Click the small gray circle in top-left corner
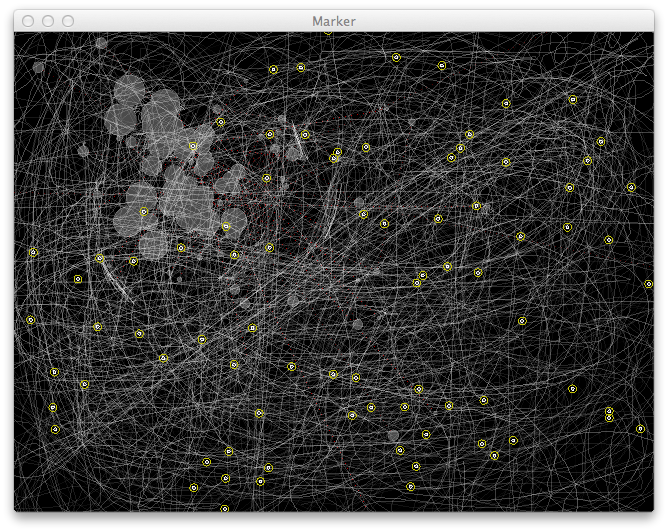Viewport: 668px width, 532px height. tap(101, 43)
